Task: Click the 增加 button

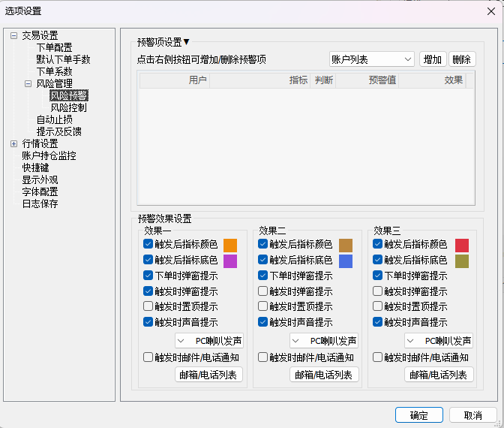Action: (x=433, y=59)
